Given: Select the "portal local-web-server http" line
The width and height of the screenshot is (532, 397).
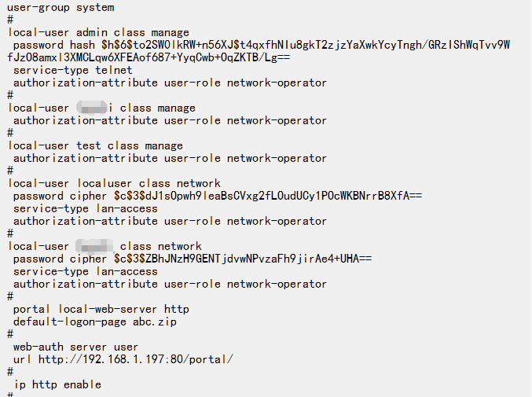Looking at the screenshot, I should pos(101,309).
